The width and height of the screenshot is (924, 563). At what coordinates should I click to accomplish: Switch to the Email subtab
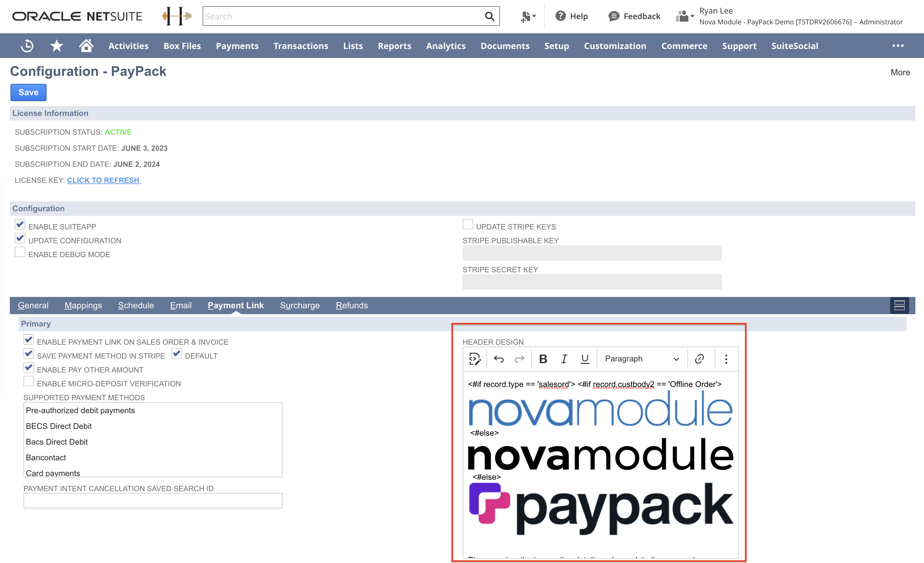pyautogui.click(x=181, y=306)
